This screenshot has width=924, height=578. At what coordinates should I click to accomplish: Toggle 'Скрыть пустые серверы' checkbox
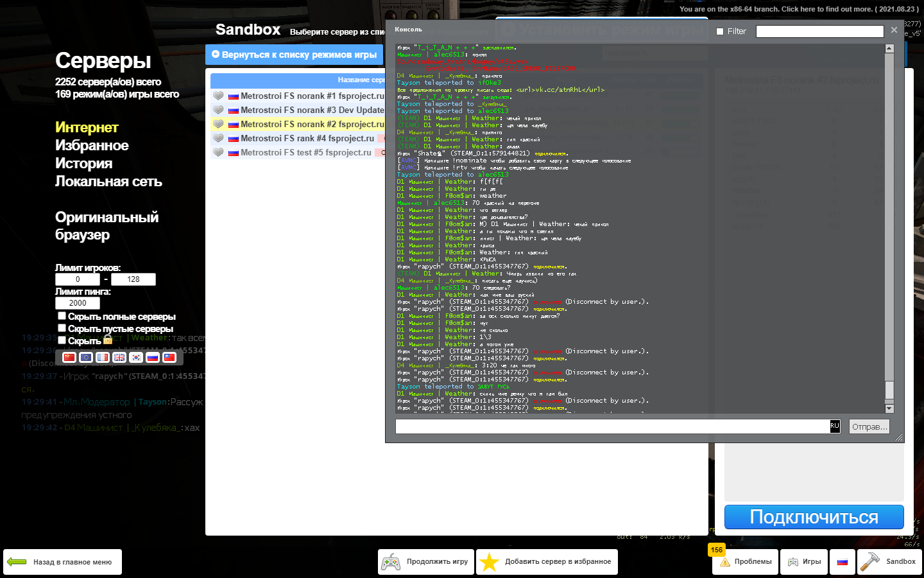pos(62,328)
